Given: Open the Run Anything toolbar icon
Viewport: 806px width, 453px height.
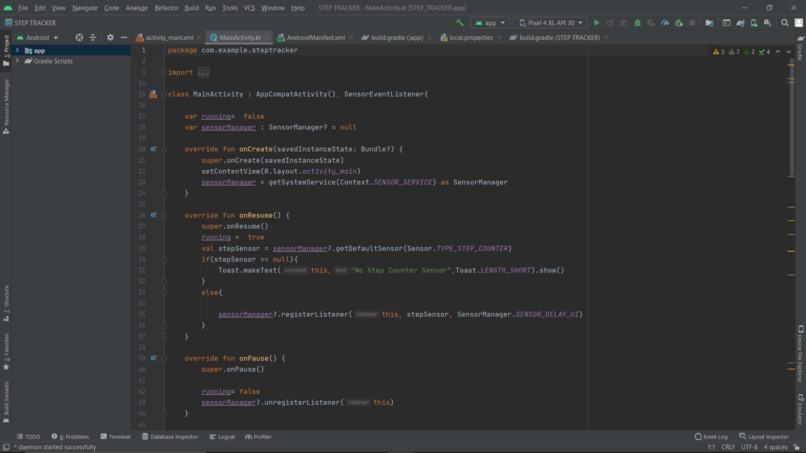Looking at the screenshot, I should [726, 23].
